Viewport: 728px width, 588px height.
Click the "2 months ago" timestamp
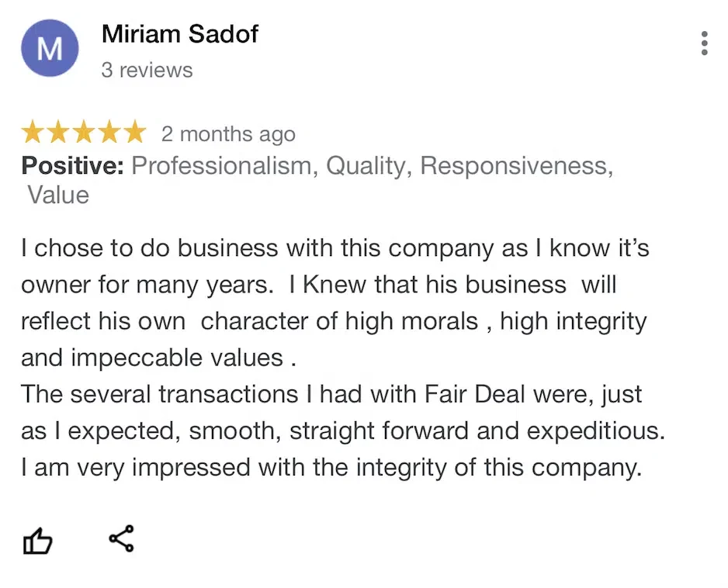228,134
